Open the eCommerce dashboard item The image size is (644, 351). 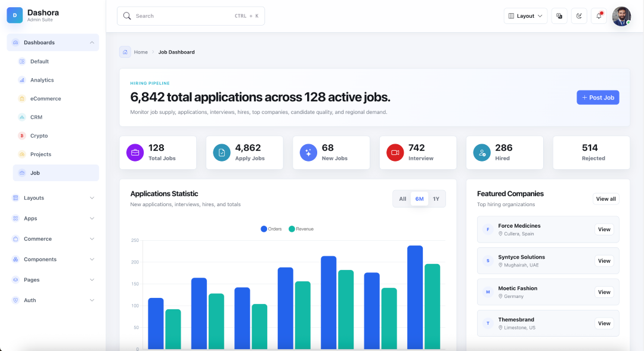[x=56, y=98]
